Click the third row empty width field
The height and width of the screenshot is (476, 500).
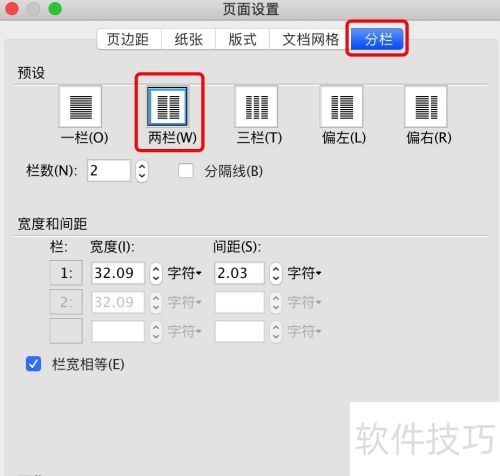[118, 331]
